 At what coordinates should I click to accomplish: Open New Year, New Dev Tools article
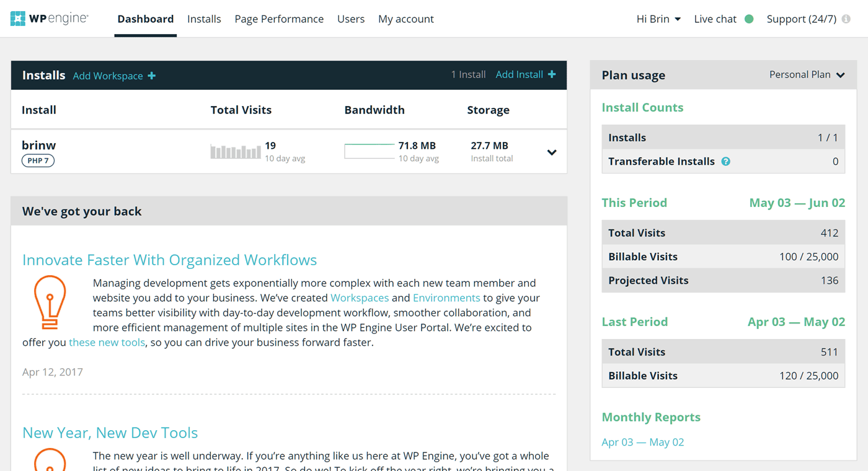pyautogui.click(x=110, y=433)
